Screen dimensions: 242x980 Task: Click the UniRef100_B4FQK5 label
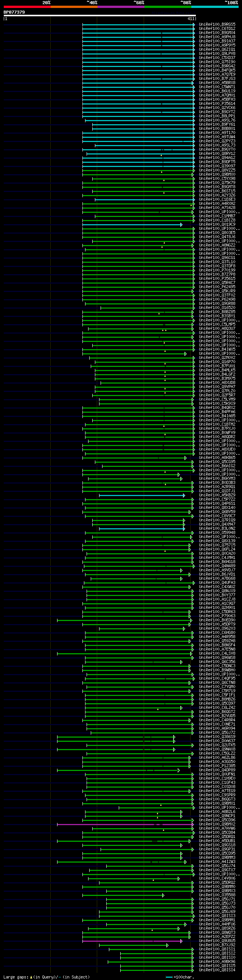point(217,70)
